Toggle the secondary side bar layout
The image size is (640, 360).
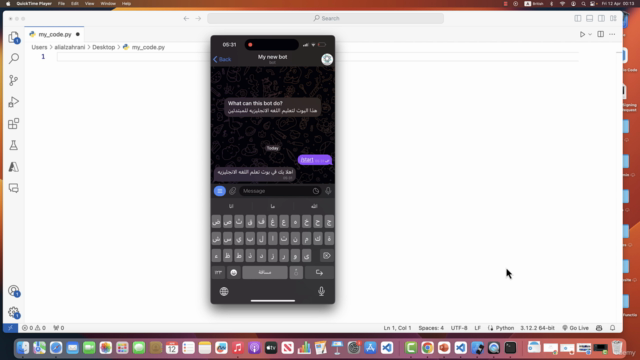pos(601,18)
